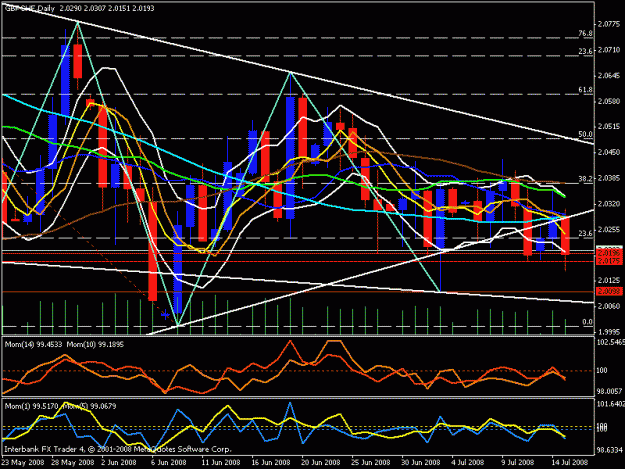Click the 0.0 Fibonacci level label
This screenshot has width=625, height=469.
(x=587, y=322)
